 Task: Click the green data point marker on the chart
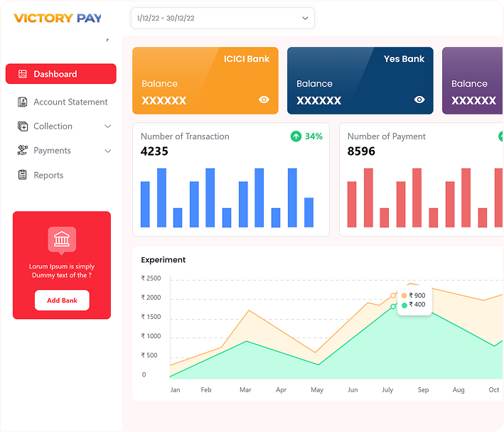[393, 306]
